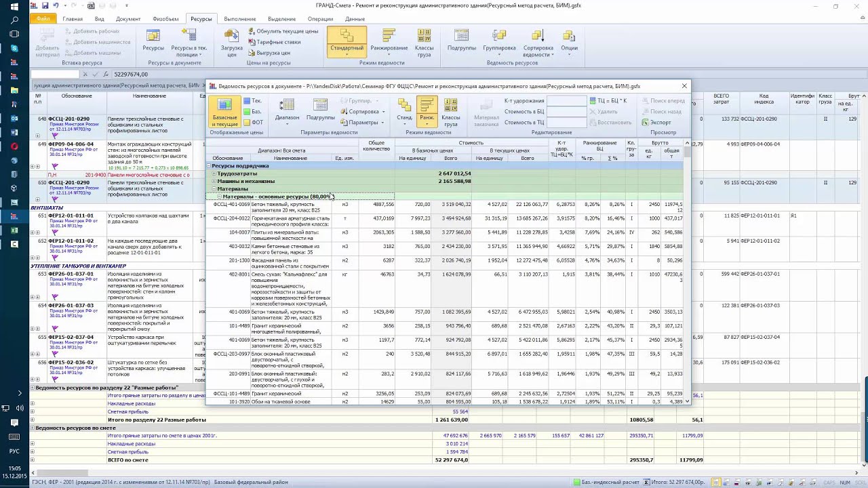This screenshot has height=488, width=868.
Task: Expand the Машины и механизмы group
Action: click(214, 181)
